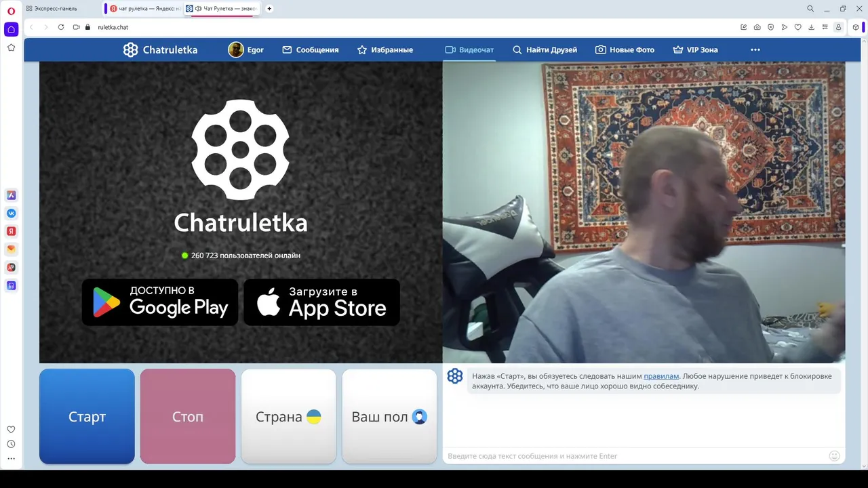868x488 pixels.
Task: Go back with the browser back arrow
Action: 31,27
